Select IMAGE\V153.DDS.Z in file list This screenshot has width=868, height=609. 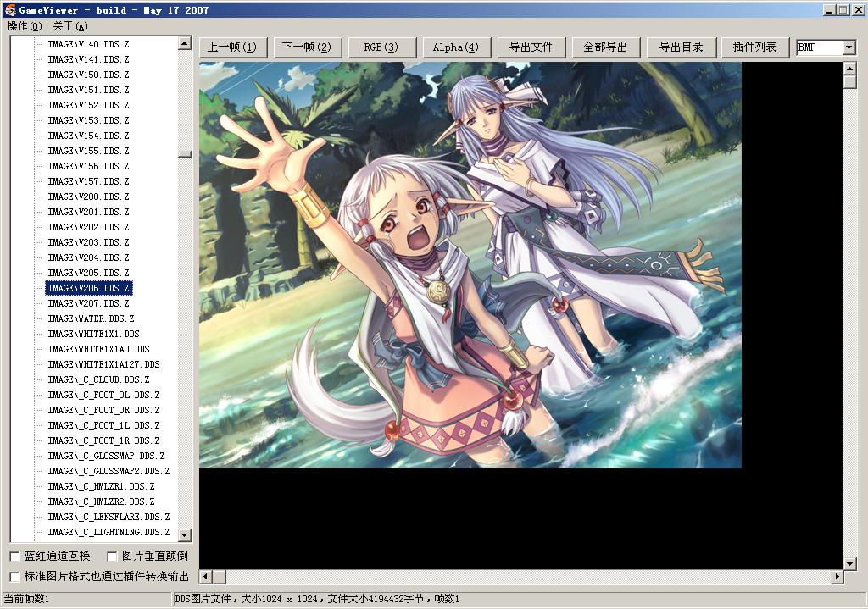coord(88,120)
